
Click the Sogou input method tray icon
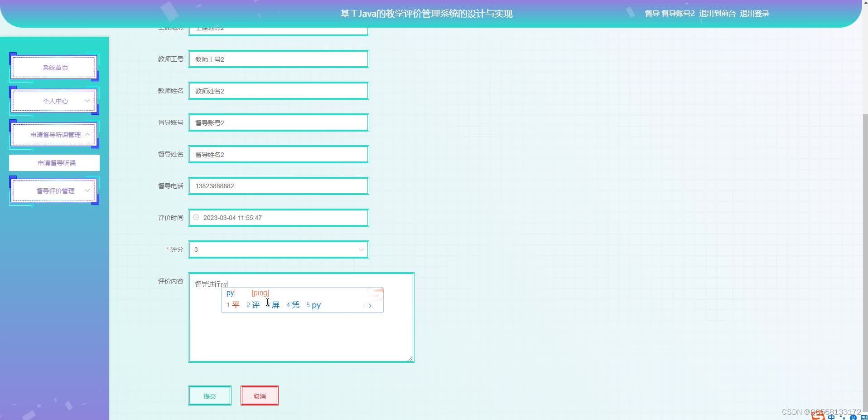coord(818,416)
